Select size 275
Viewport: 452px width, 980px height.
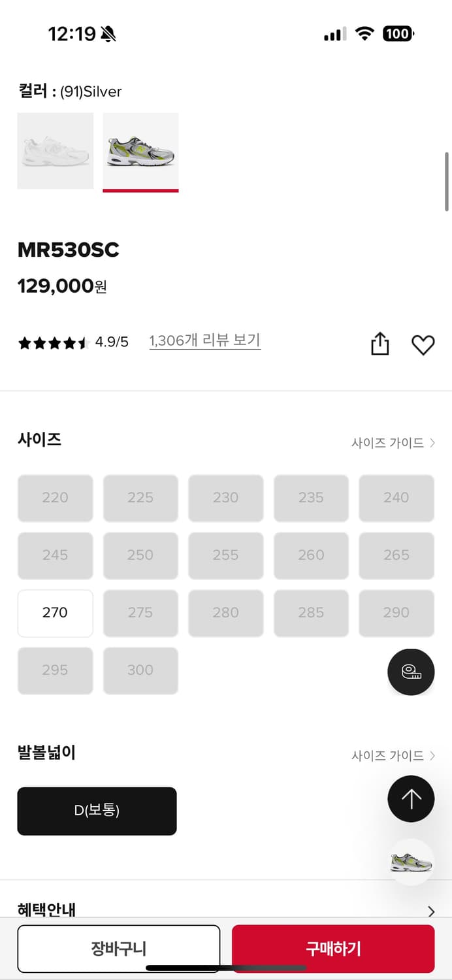(x=140, y=613)
